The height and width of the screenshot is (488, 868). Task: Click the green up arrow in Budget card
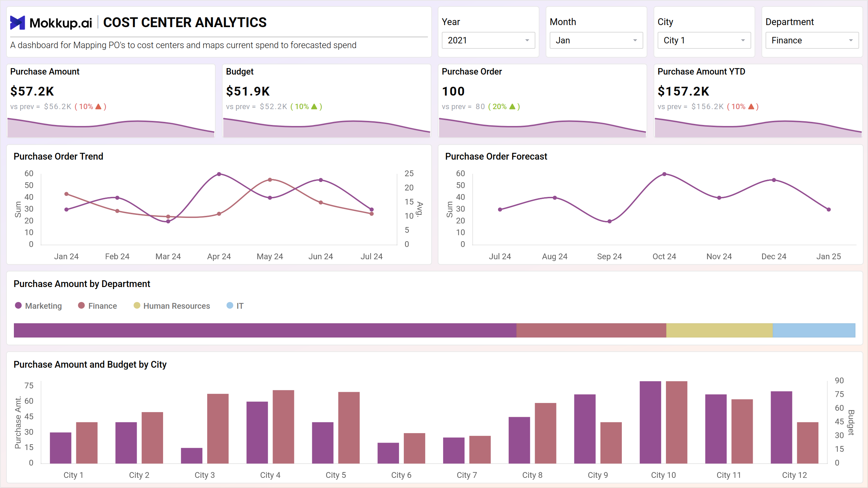pos(314,106)
